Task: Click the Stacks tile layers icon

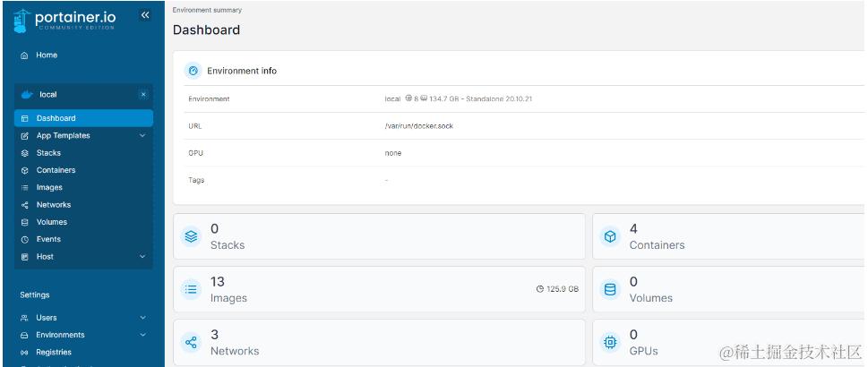Action: pos(191,236)
